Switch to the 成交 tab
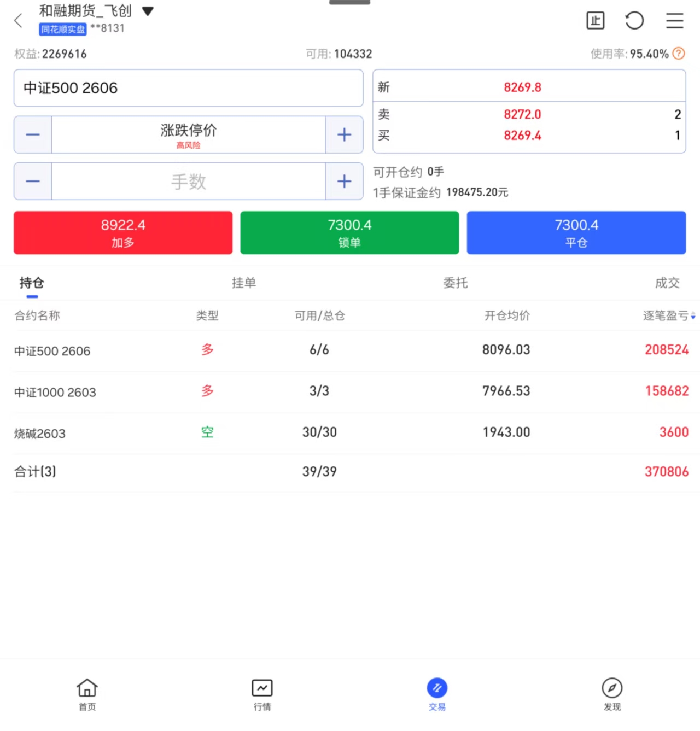The height and width of the screenshot is (731, 700). pyautogui.click(x=667, y=283)
